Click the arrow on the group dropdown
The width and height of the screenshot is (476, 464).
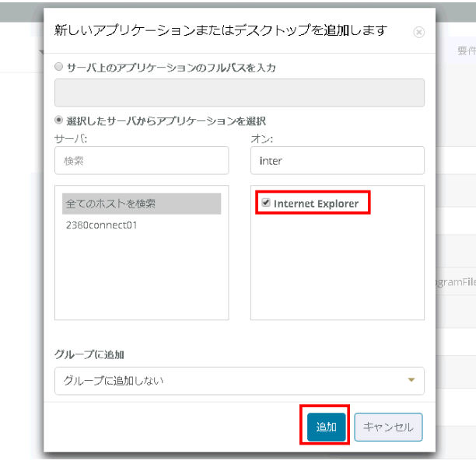point(411,380)
